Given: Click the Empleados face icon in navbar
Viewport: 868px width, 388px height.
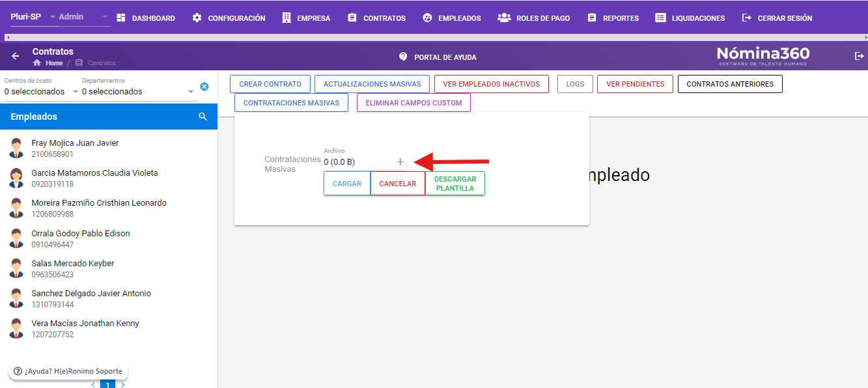Looking at the screenshot, I should pyautogui.click(x=427, y=18).
